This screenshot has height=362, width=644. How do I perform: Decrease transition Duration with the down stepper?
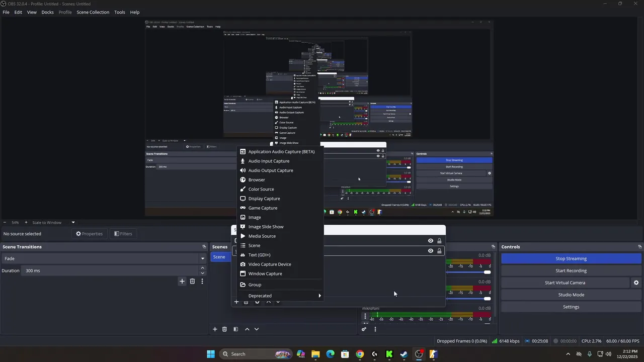click(202, 274)
